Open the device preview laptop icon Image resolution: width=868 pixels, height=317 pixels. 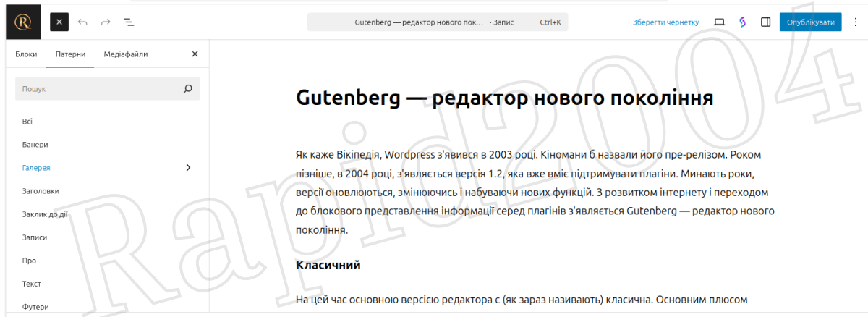[719, 22]
